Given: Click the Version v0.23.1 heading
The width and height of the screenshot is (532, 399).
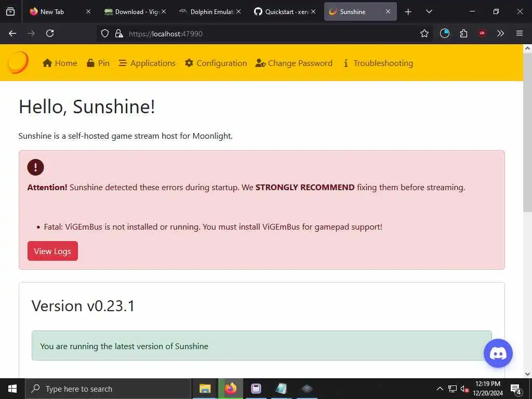Looking at the screenshot, I should (x=83, y=305).
